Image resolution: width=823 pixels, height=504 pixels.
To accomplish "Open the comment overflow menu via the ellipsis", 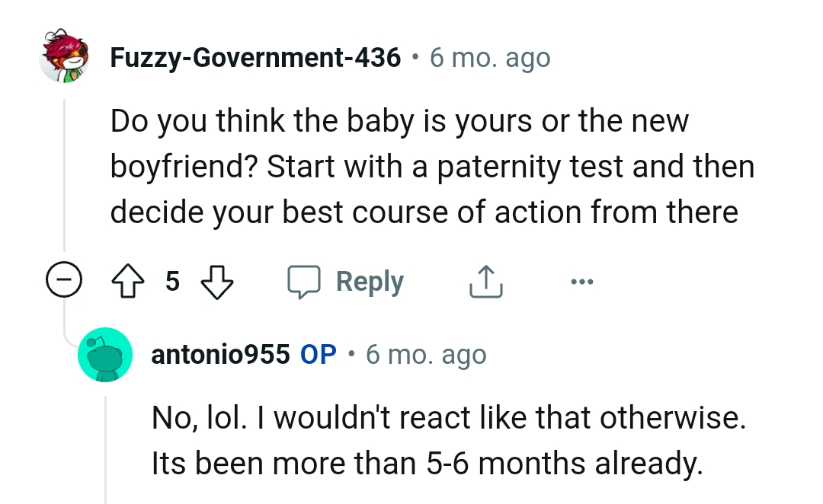I will [x=582, y=281].
